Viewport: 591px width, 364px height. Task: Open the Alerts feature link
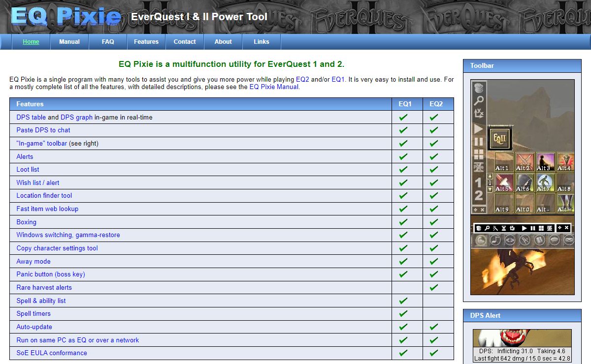pyautogui.click(x=25, y=156)
